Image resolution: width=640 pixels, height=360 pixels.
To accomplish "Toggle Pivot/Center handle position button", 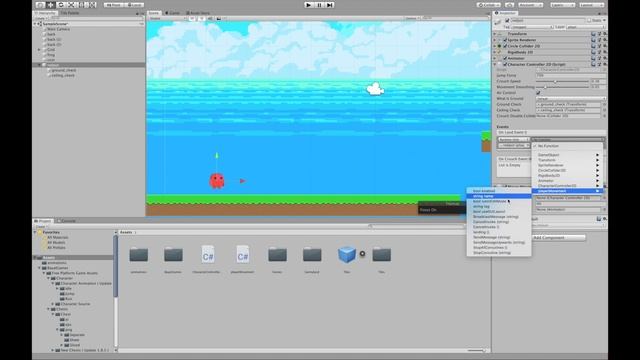I will (113, 5).
